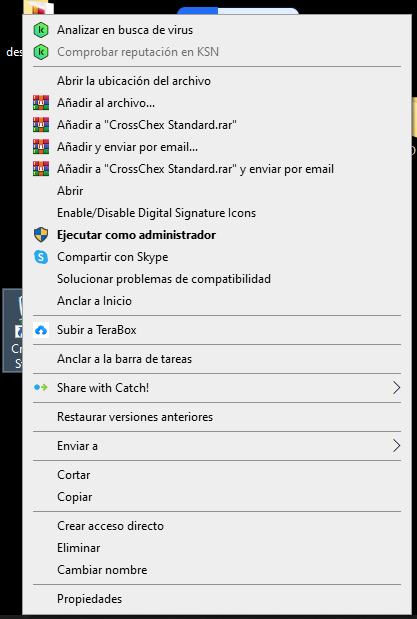Click the shield icon for Ejecutar como administrador
This screenshot has height=619, width=417.
point(41,235)
